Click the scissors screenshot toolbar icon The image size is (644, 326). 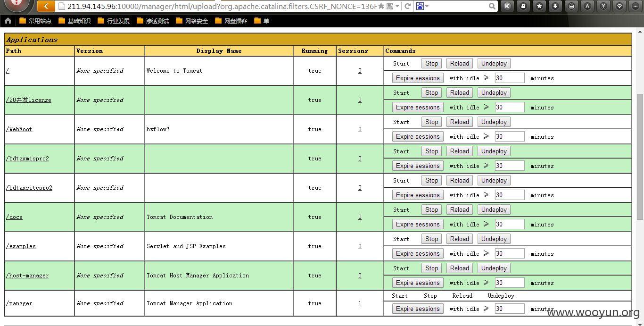[x=603, y=6]
